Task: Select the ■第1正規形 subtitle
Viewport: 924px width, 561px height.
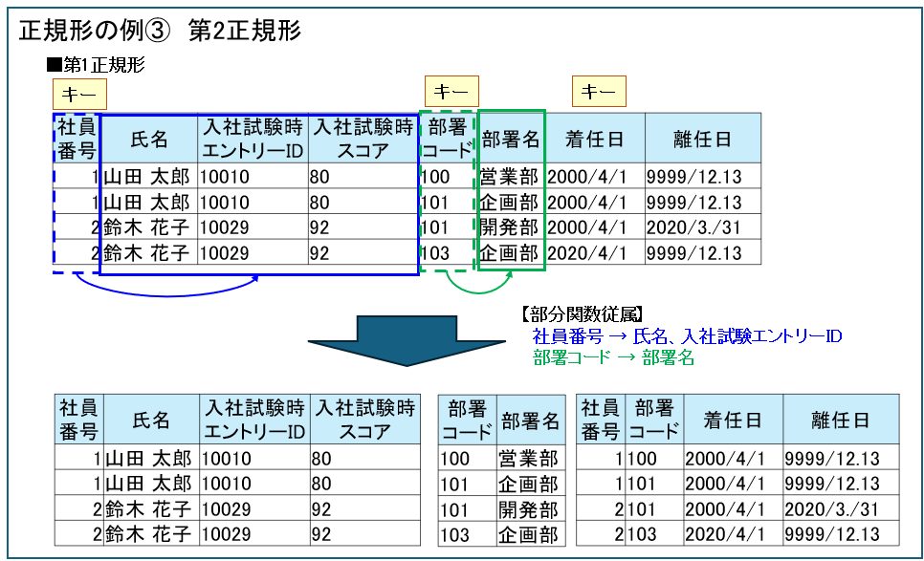Action: [96, 65]
